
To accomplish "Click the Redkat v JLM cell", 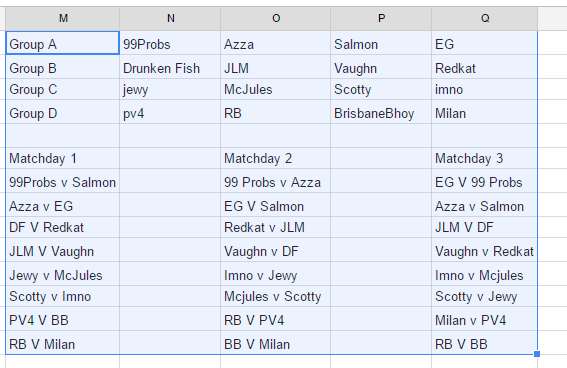I will coord(275,227).
